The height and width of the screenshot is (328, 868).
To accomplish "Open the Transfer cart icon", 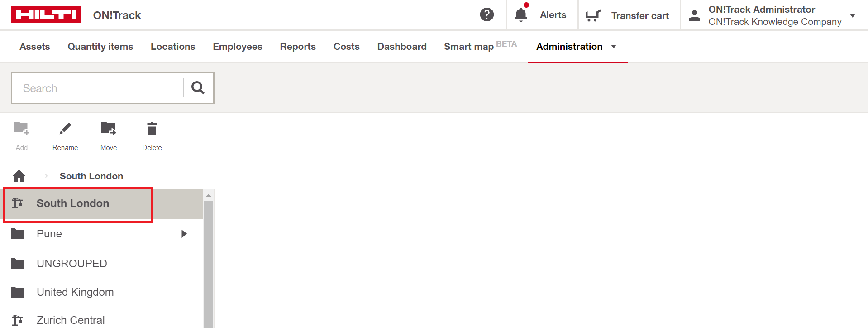I will (593, 16).
